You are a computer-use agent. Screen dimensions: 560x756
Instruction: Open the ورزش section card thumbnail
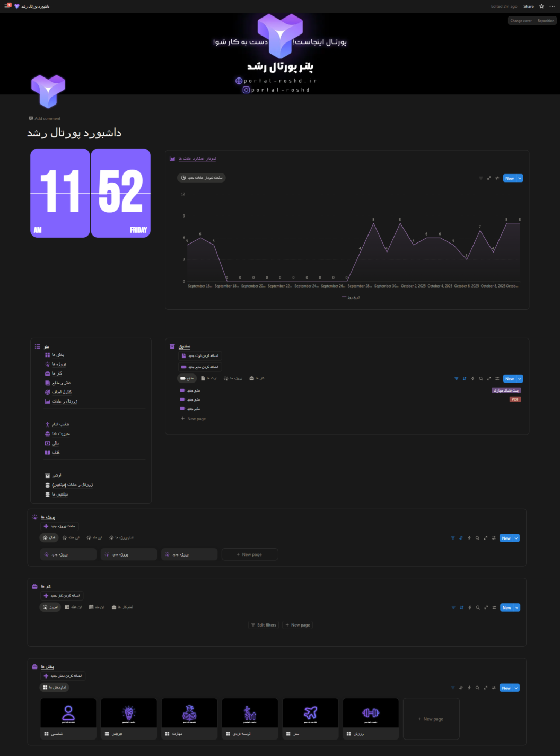tap(371, 712)
